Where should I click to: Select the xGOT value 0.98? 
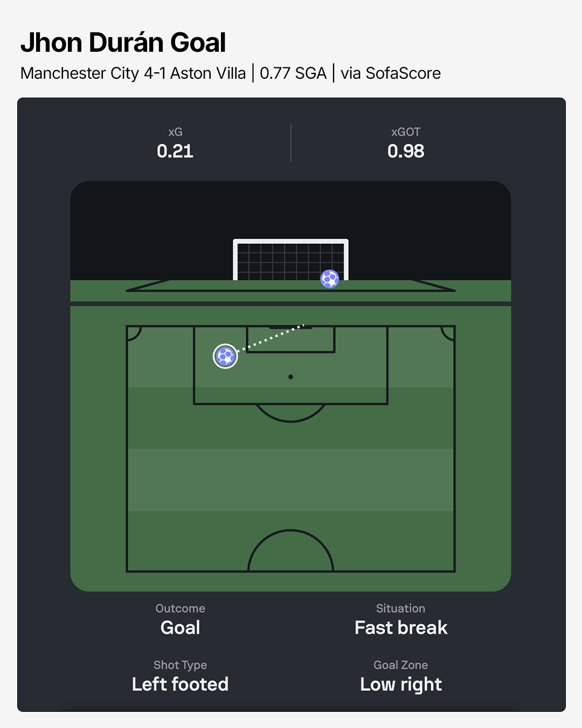406,151
